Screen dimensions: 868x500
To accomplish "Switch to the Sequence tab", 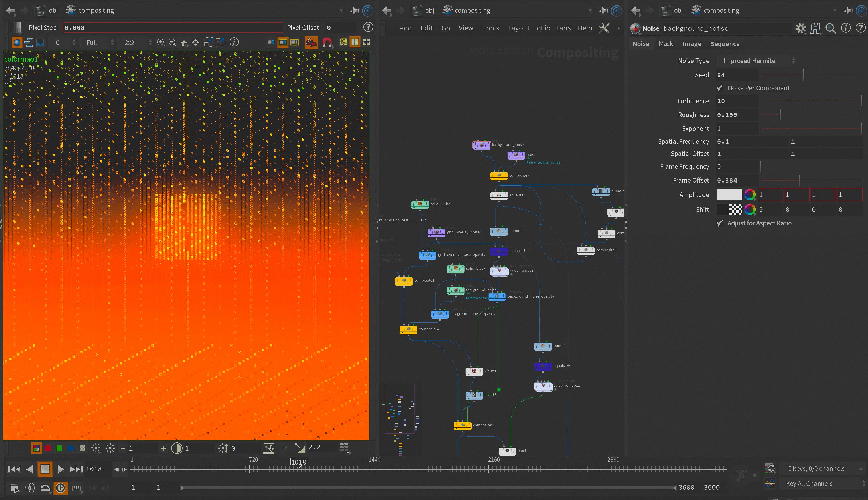I will click(x=725, y=44).
